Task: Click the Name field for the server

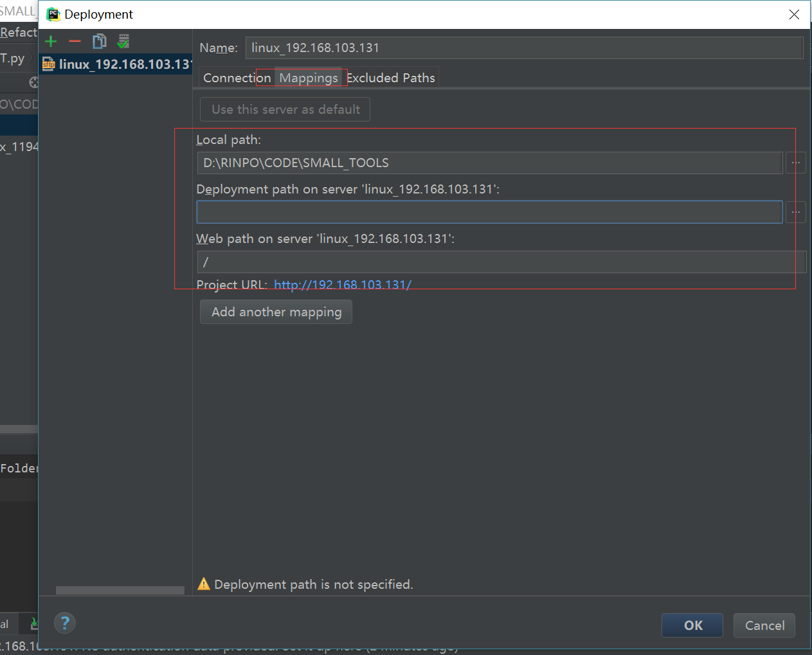Action: tap(523, 48)
